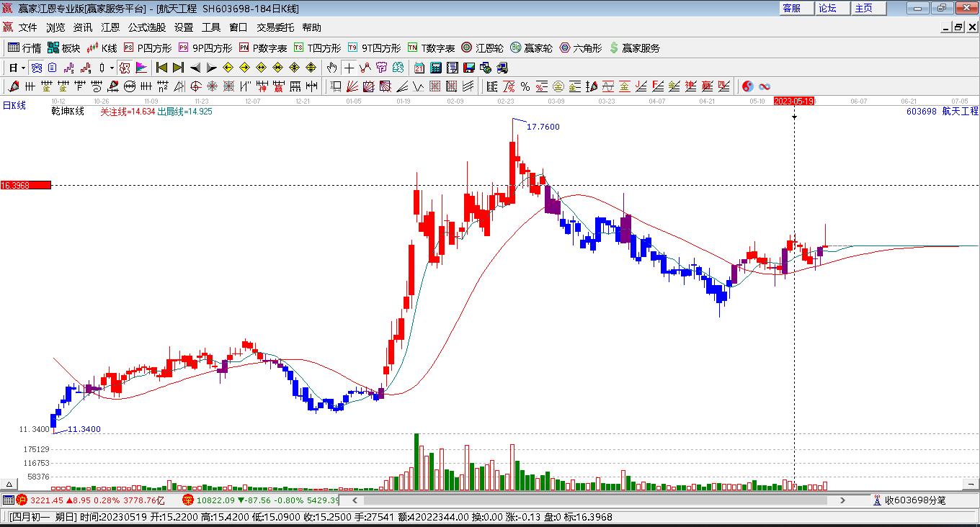Viewport: 980px width, 527px height.
Task: Click the 2023-05-19 date marker
Action: click(x=794, y=102)
